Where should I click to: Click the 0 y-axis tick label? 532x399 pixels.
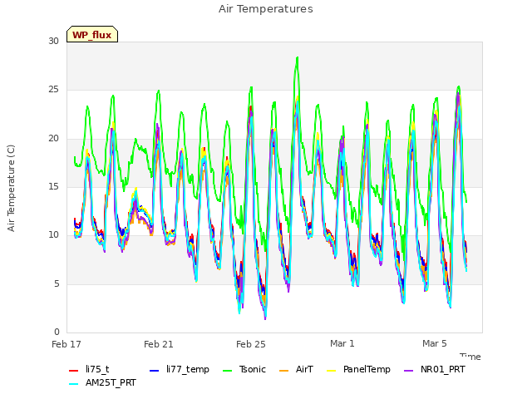pyautogui.click(x=57, y=332)
